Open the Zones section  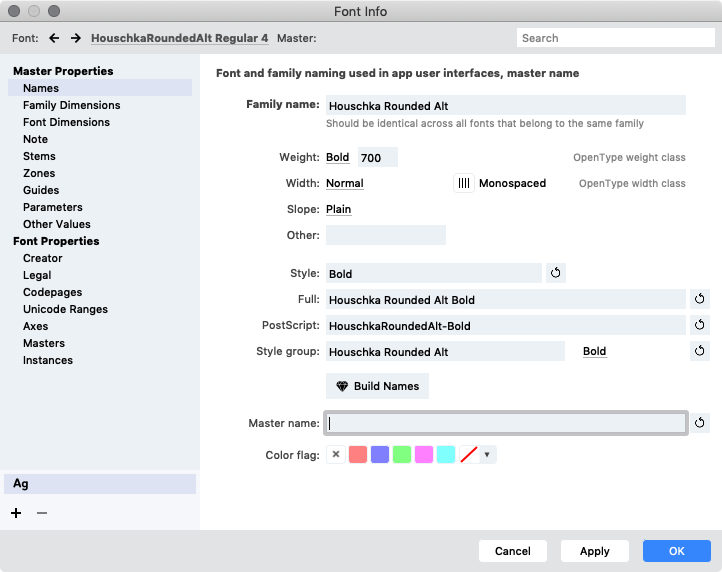click(39, 173)
